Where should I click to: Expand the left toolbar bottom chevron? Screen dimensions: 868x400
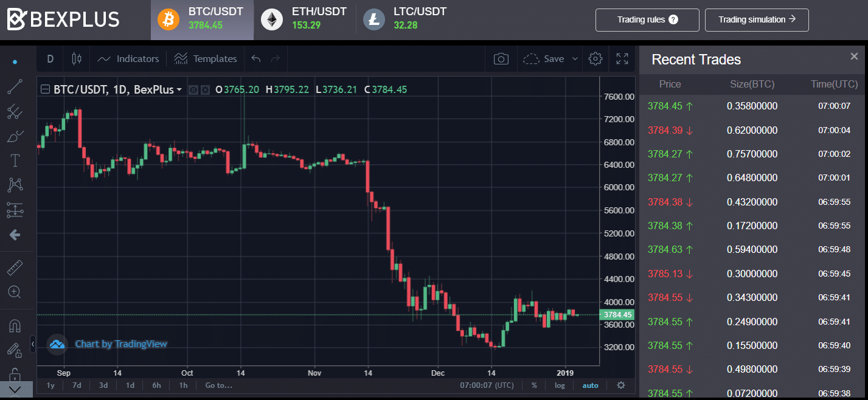click(15, 389)
